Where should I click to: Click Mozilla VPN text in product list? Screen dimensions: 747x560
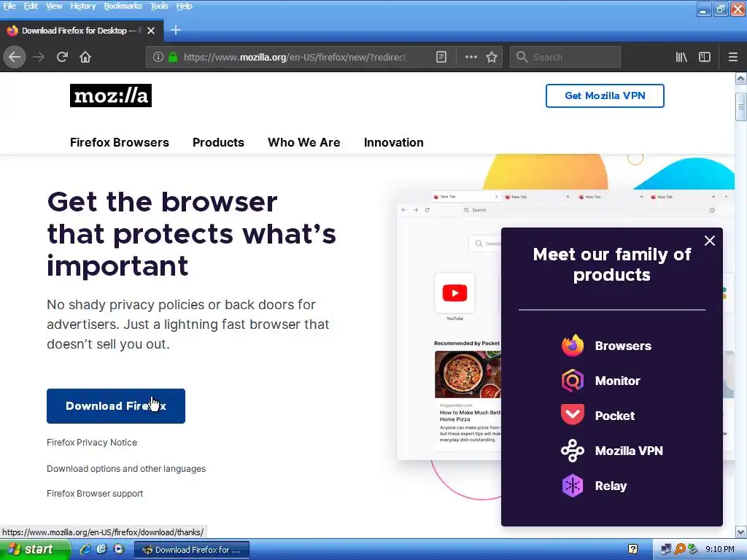click(629, 451)
